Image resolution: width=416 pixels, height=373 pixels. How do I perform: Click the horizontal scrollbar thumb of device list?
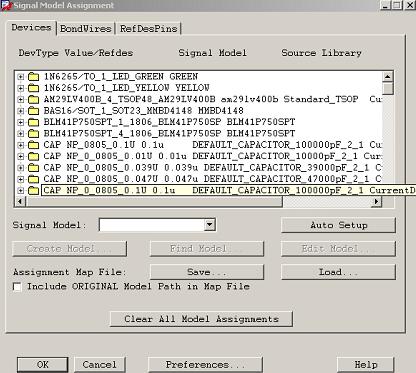(154, 201)
